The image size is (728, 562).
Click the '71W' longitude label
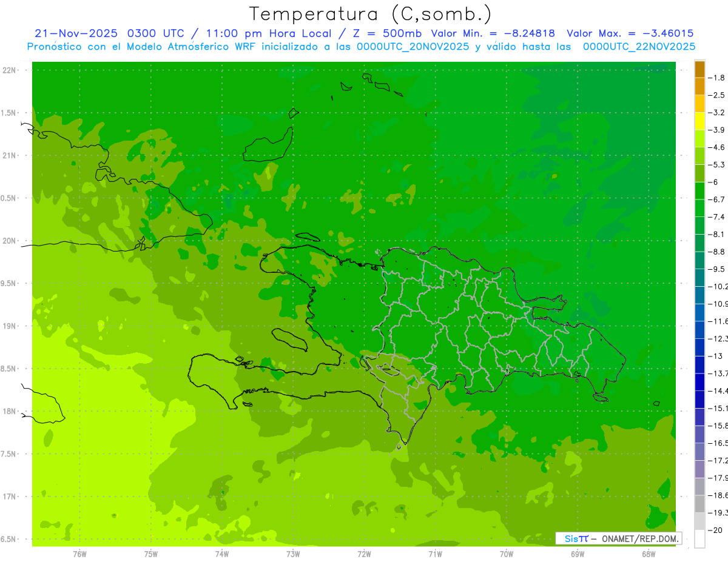point(435,554)
